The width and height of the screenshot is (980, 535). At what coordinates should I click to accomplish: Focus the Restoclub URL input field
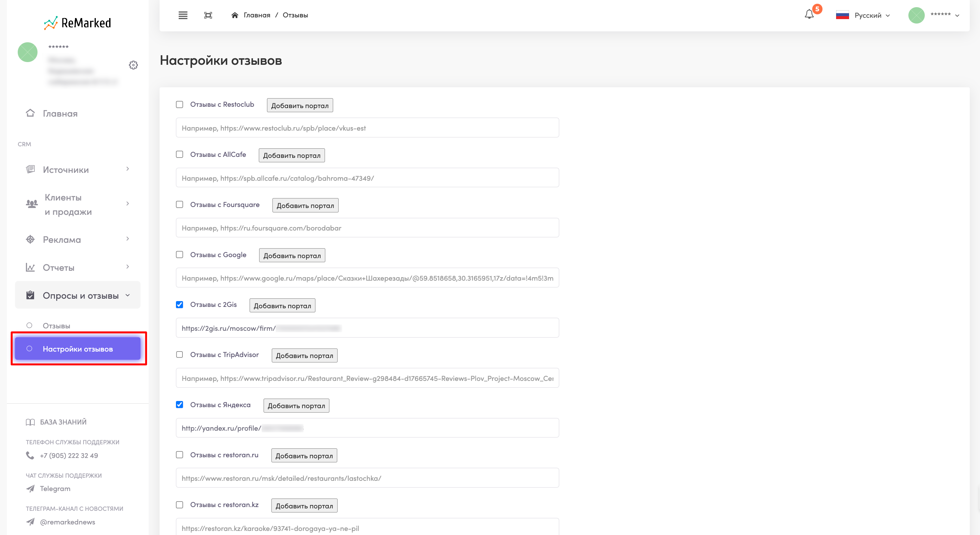tap(367, 128)
